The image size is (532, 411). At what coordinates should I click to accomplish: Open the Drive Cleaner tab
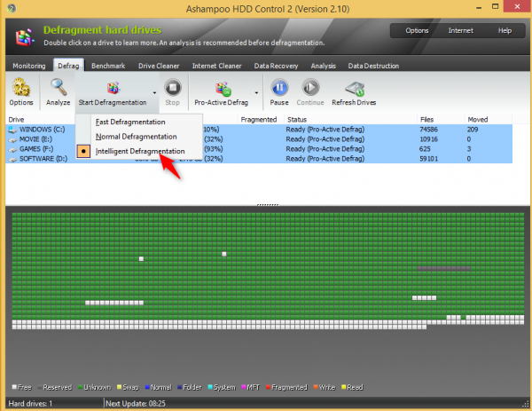(x=159, y=66)
